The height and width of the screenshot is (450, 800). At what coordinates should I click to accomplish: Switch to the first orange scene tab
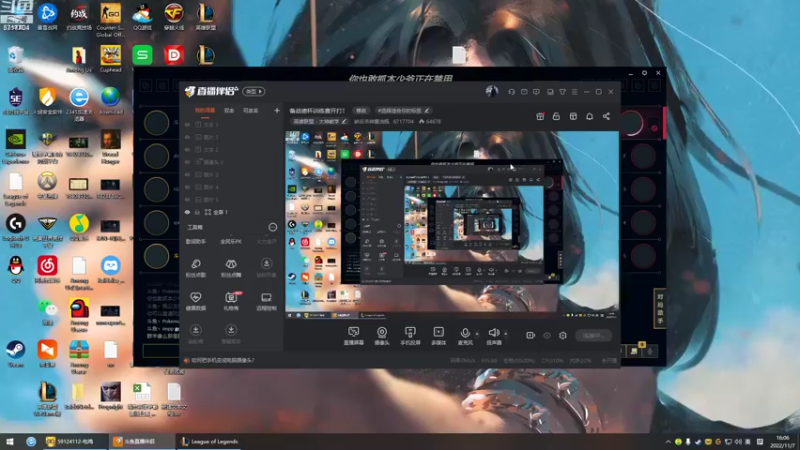[x=205, y=110]
